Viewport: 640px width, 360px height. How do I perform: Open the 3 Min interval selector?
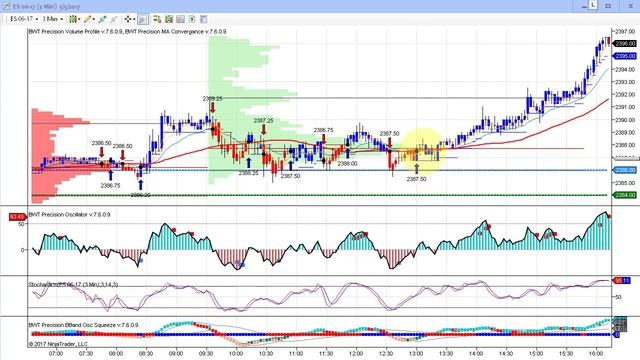[x=53, y=19]
